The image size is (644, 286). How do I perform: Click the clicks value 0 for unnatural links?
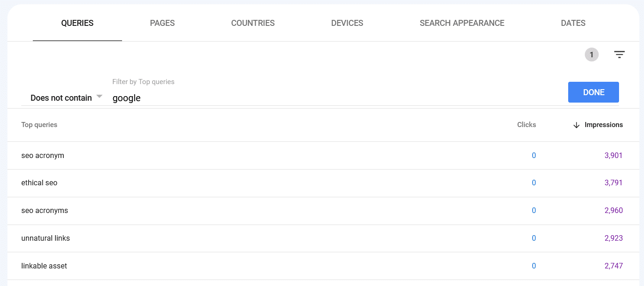[534, 238]
